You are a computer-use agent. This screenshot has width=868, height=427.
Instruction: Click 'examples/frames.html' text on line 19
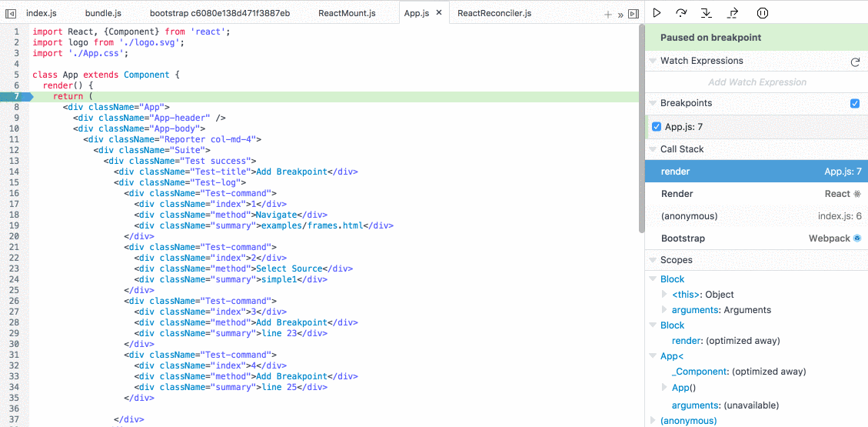click(x=313, y=225)
